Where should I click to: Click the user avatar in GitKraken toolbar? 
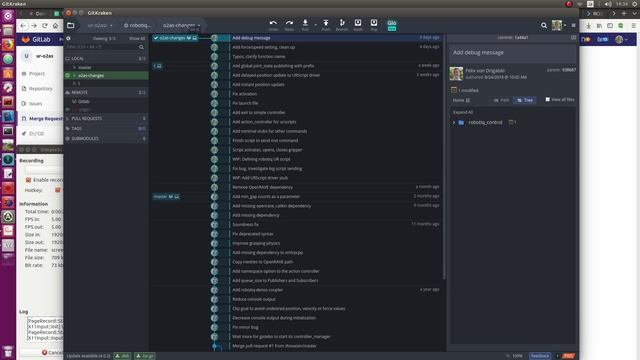557,25
